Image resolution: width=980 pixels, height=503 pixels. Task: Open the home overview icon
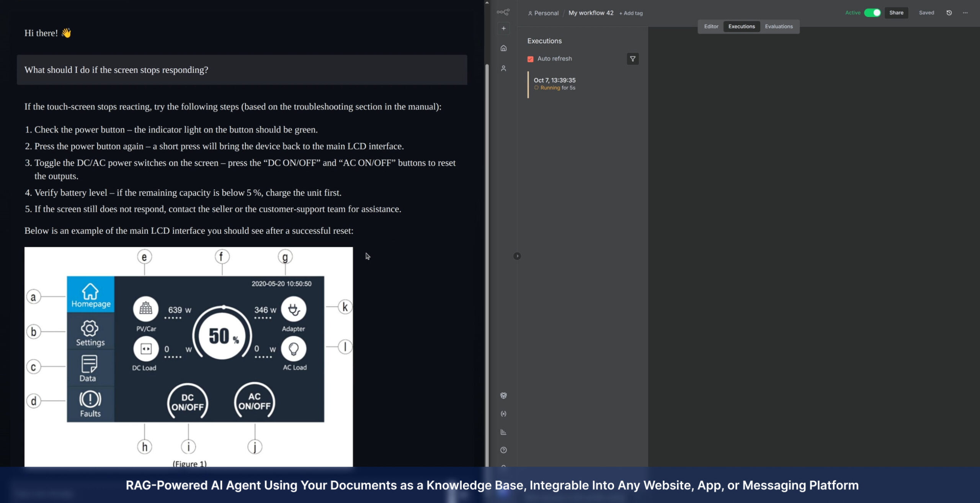pyautogui.click(x=503, y=48)
